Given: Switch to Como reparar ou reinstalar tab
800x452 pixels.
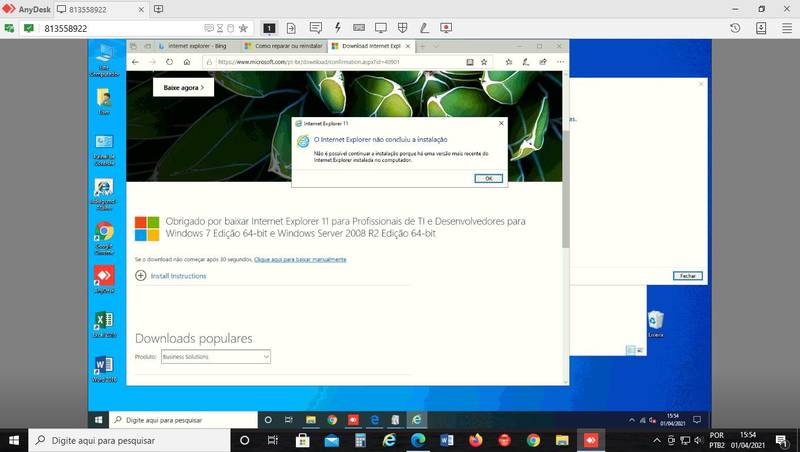Looking at the screenshot, I should click(284, 46).
